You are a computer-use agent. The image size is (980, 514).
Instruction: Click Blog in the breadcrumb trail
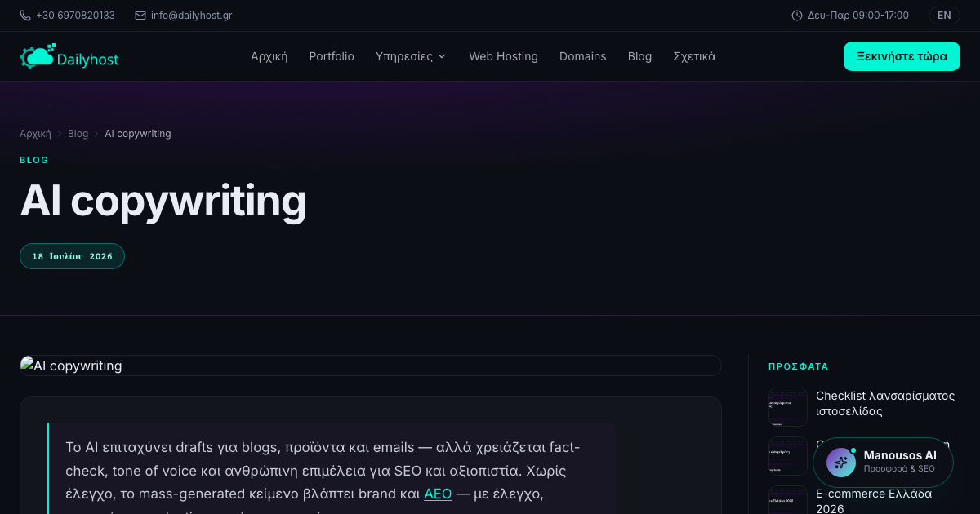[x=78, y=134]
